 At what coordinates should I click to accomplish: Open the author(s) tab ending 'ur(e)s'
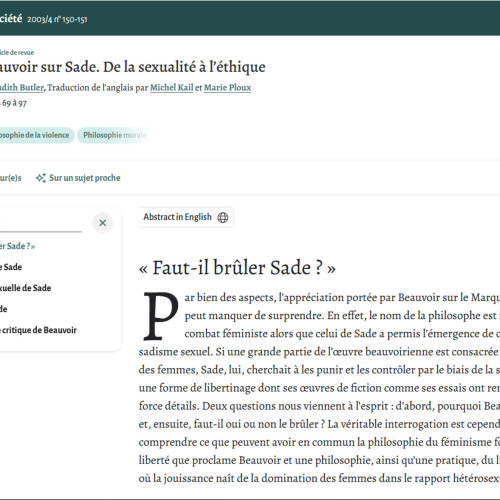[11, 178]
